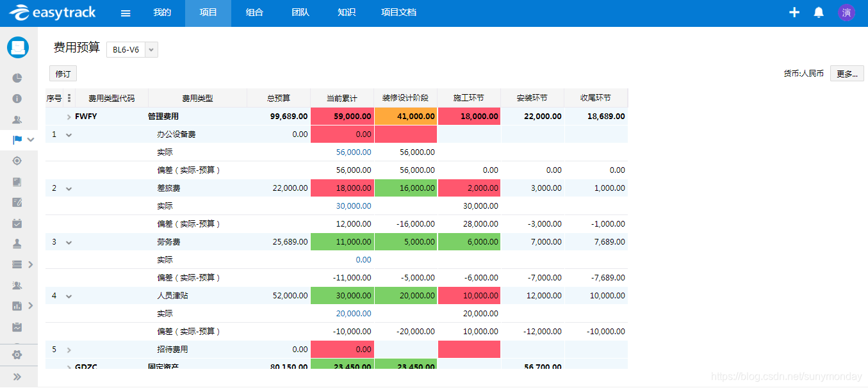This screenshot has width=868, height=388.
Task: Click the easytrack logo
Action: pos(53,12)
